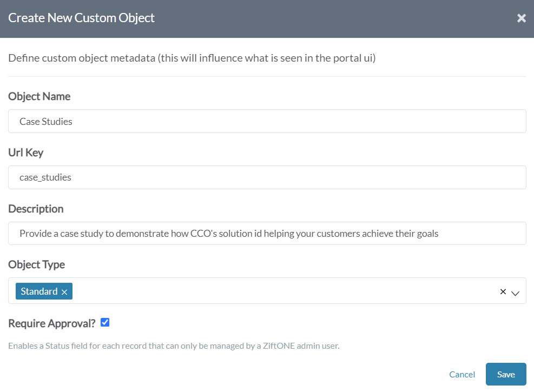This screenshot has height=392, width=534.
Task: Clear all Object Type selections with the X
Action: 503,291
